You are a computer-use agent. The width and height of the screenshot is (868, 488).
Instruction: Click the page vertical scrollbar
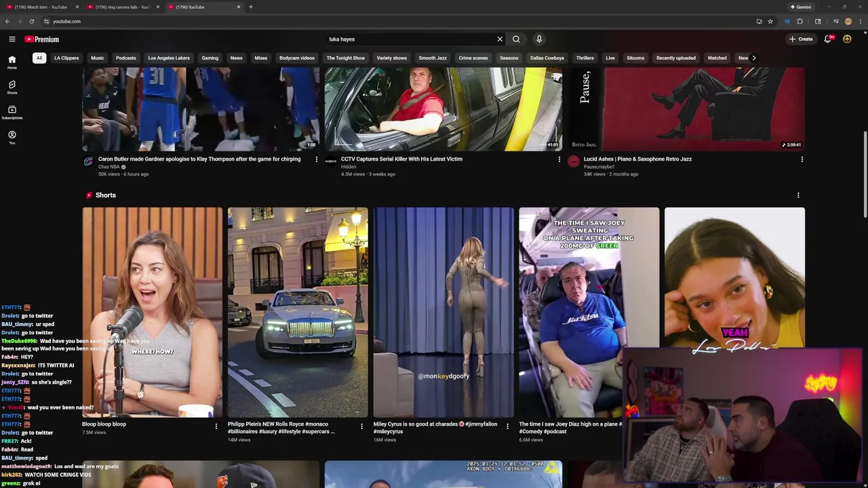[865, 175]
